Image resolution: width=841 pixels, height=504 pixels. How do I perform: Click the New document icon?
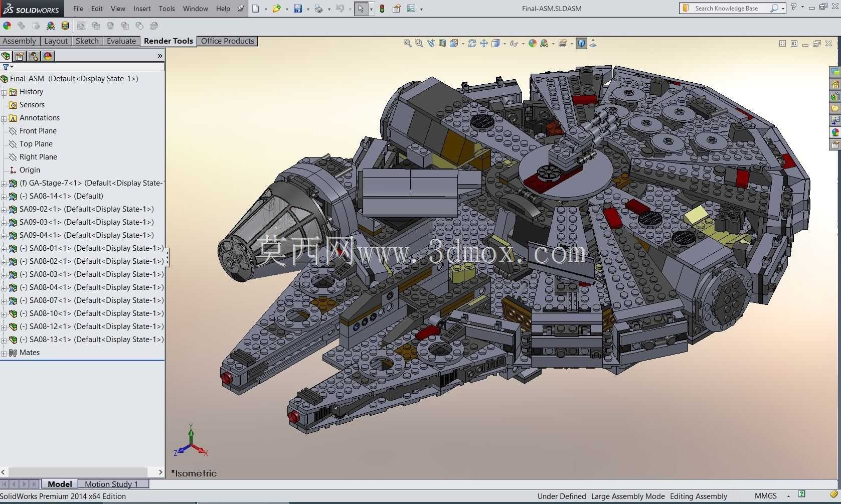(256, 9)
